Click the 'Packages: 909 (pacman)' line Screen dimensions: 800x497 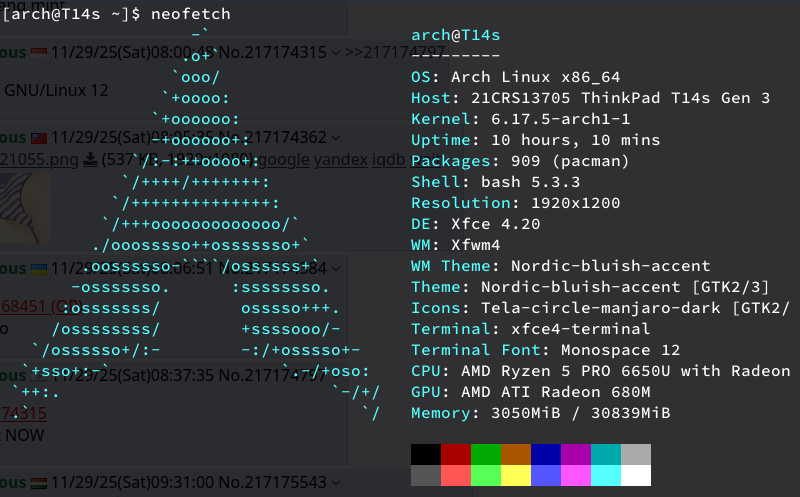520,161
